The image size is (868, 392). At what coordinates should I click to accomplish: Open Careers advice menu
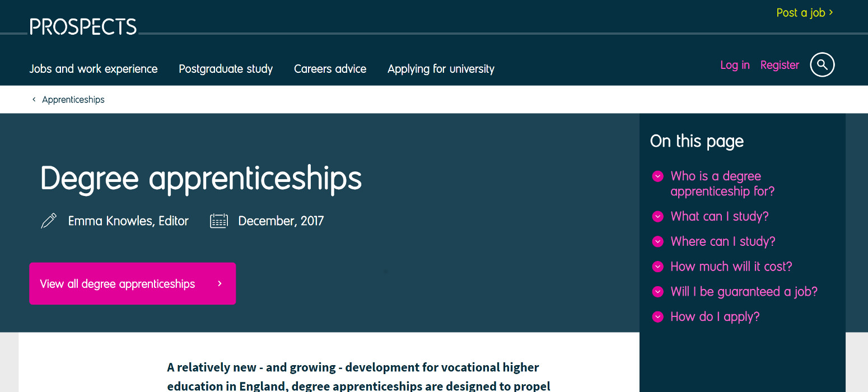330,69
